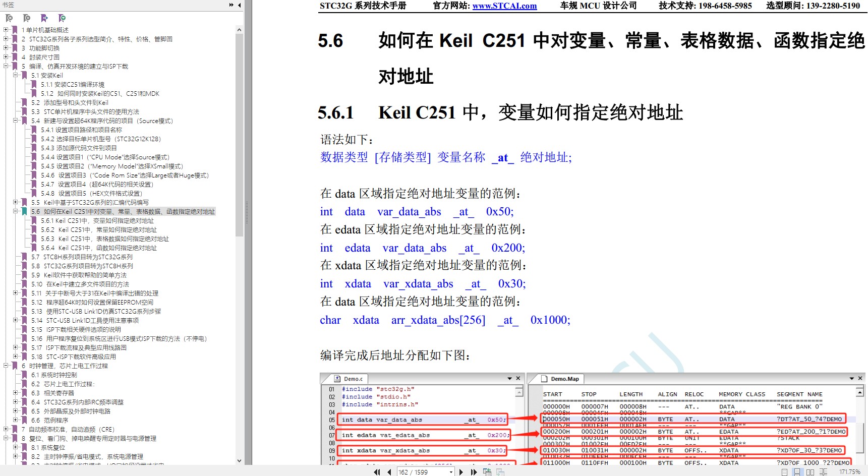Open bookmark 6.6 范例程序
Screen dimensions: 868x476
click(49, 421)
